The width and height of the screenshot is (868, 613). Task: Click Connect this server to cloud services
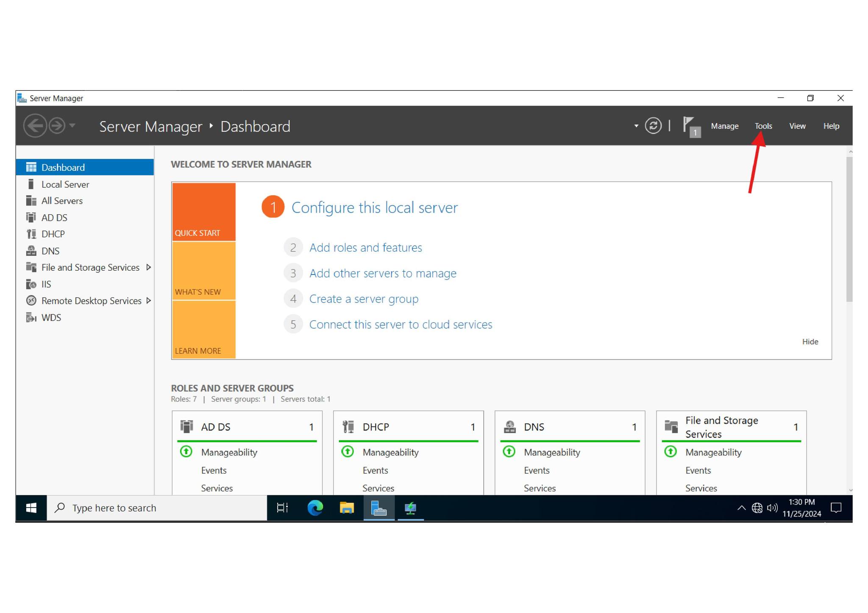401,325
